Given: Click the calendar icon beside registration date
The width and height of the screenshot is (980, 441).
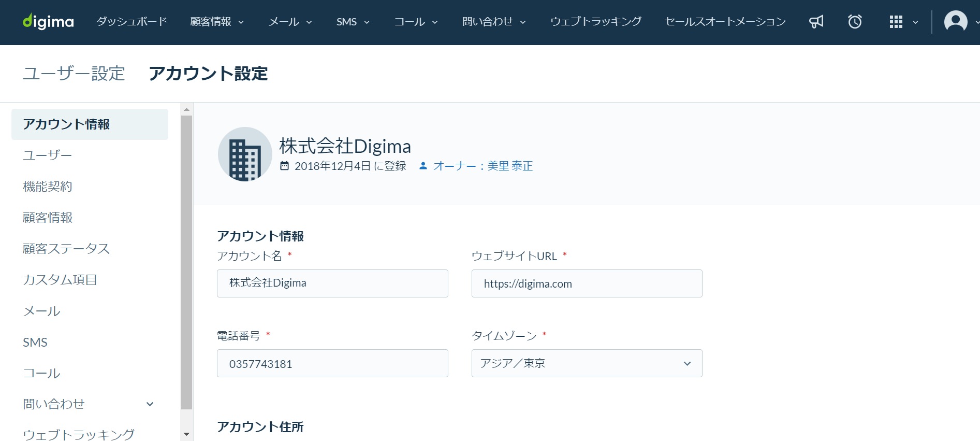Looking at the screenshot, I should (x=285, y=166).
